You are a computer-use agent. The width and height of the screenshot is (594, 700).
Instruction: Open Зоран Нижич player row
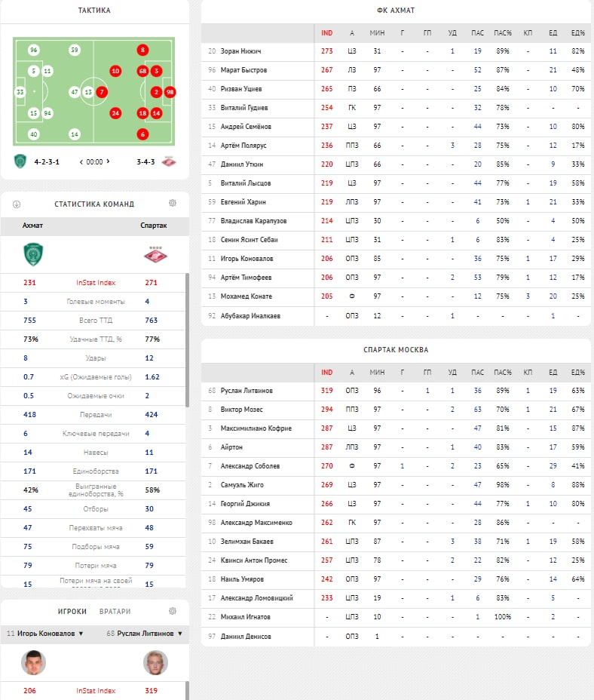coord(240,51)
